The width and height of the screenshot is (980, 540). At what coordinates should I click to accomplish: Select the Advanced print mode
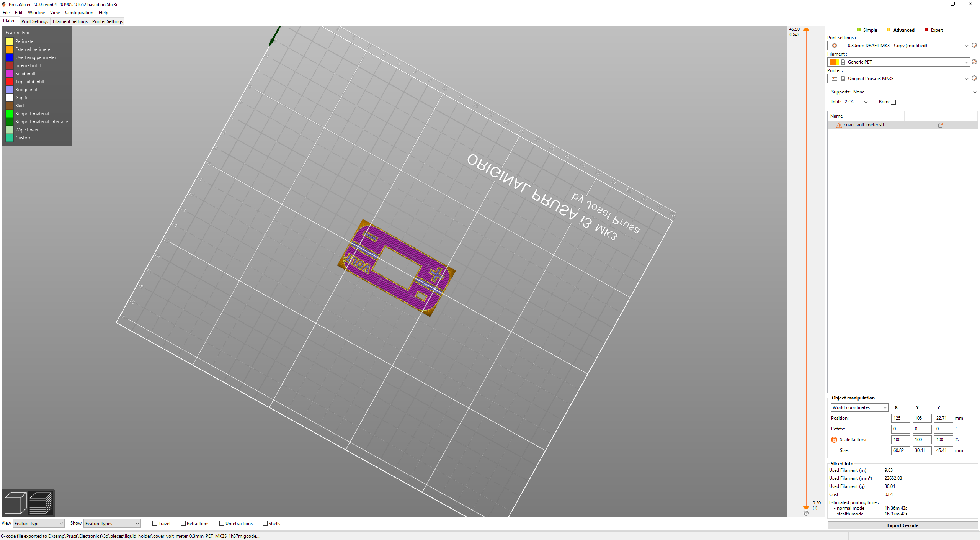pos(902,30)
